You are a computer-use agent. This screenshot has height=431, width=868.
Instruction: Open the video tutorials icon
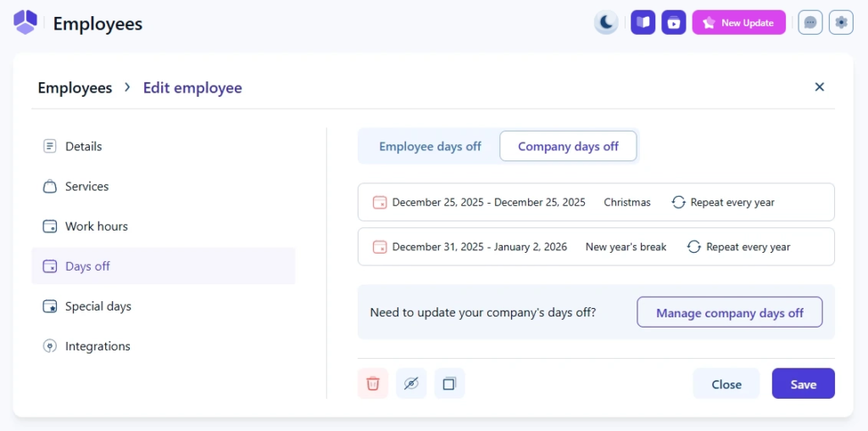(674, 23)
